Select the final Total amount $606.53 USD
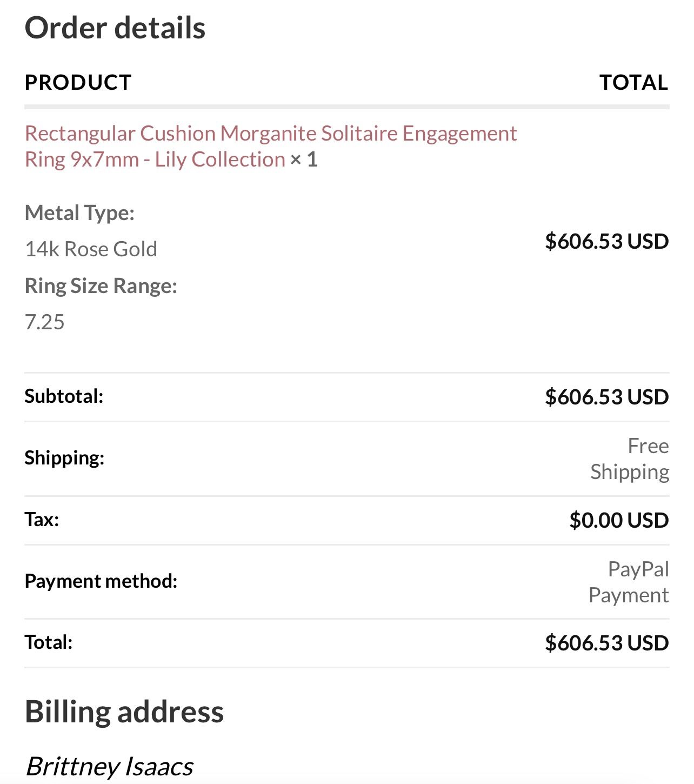 [607, 643]
